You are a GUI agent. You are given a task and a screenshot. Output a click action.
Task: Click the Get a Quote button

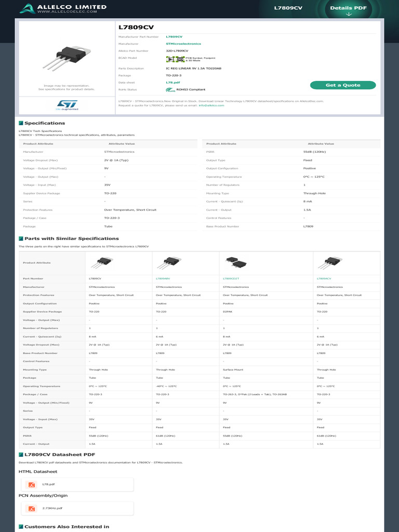(343, 85)
